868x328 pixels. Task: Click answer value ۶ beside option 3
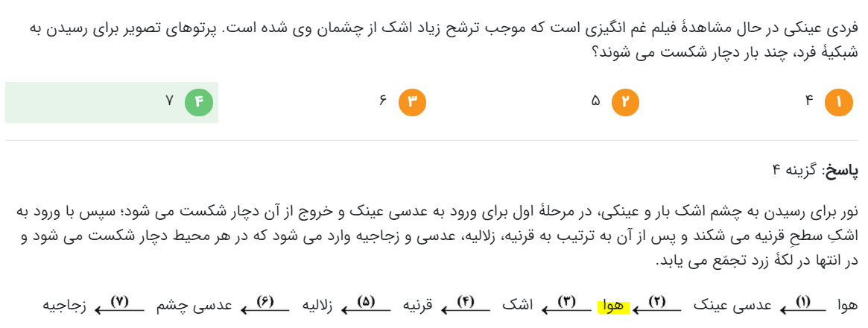pyautogui.click(x=382, y=101)
